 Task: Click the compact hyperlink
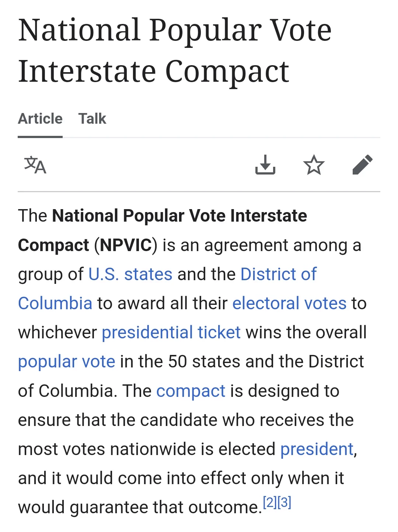[x=191, y=391]
